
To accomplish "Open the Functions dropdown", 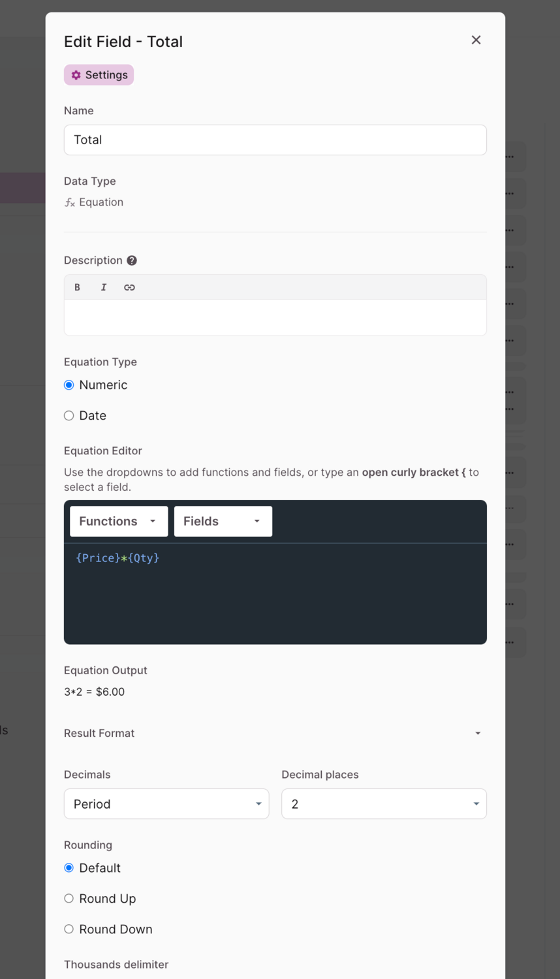I will click(x=119, y=521).
